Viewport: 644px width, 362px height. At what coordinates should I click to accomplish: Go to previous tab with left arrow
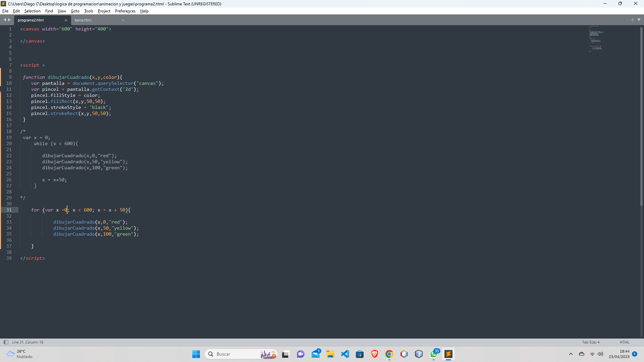tap(5, 20)
